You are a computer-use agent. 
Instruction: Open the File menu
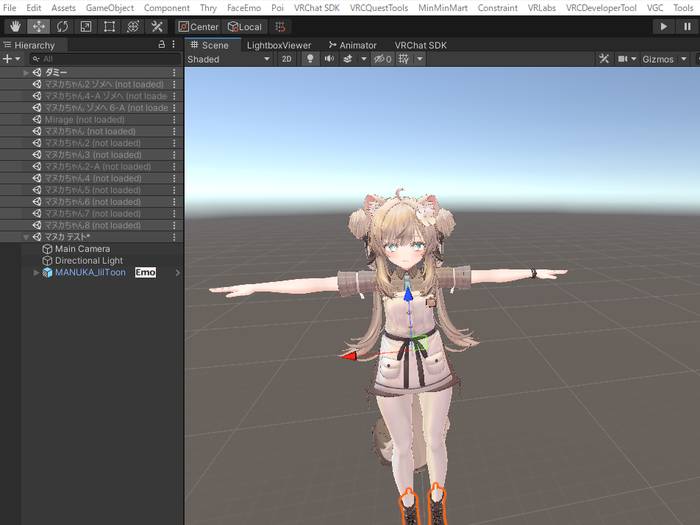coord(9,8)
